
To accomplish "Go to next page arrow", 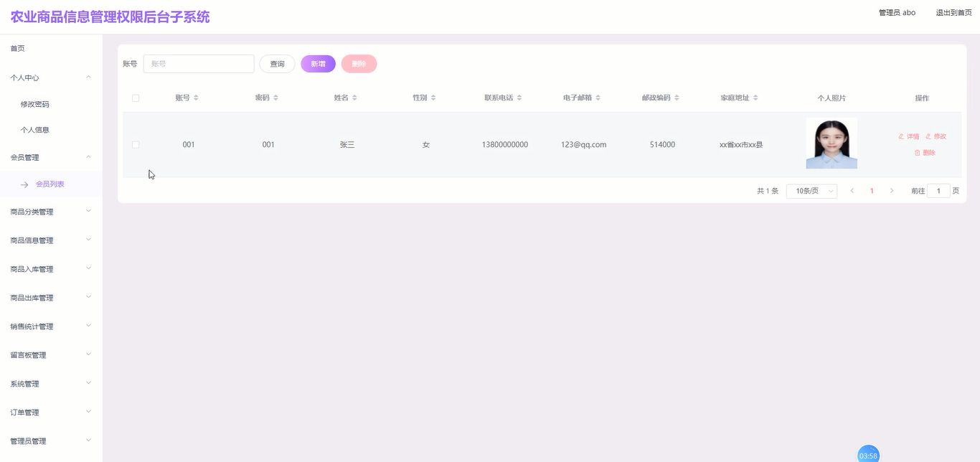I will [x=892, y=191].
